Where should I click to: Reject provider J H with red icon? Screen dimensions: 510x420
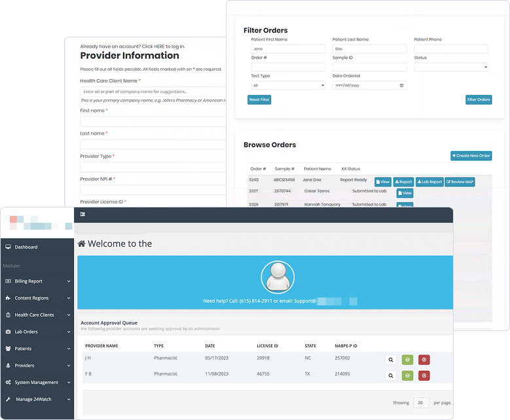click(424, 360)
